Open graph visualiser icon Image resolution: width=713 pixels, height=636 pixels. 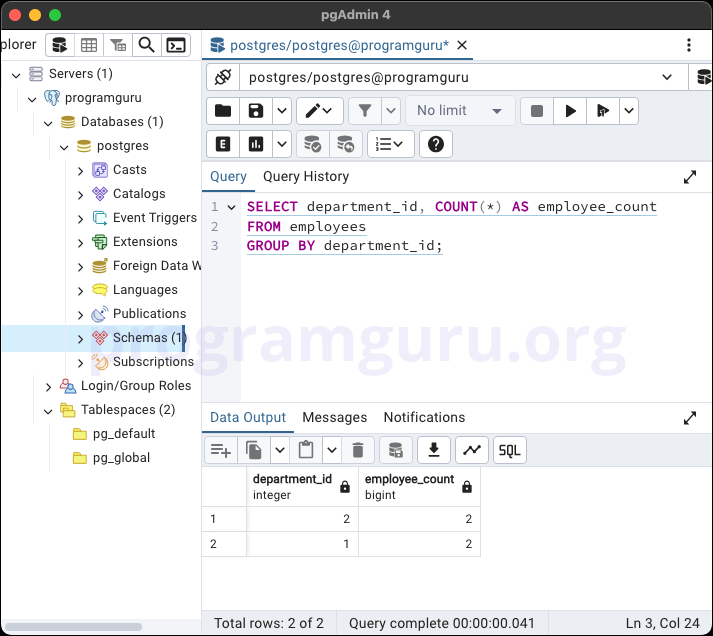[x=472, y=450]
